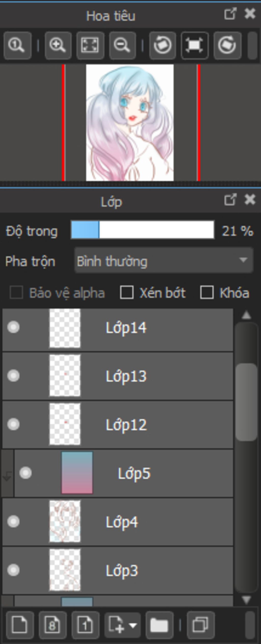Image resolution: width=261 pixels, height=644 pixels.
Task: Create a new layer folder
Action: tap(159, 625)
